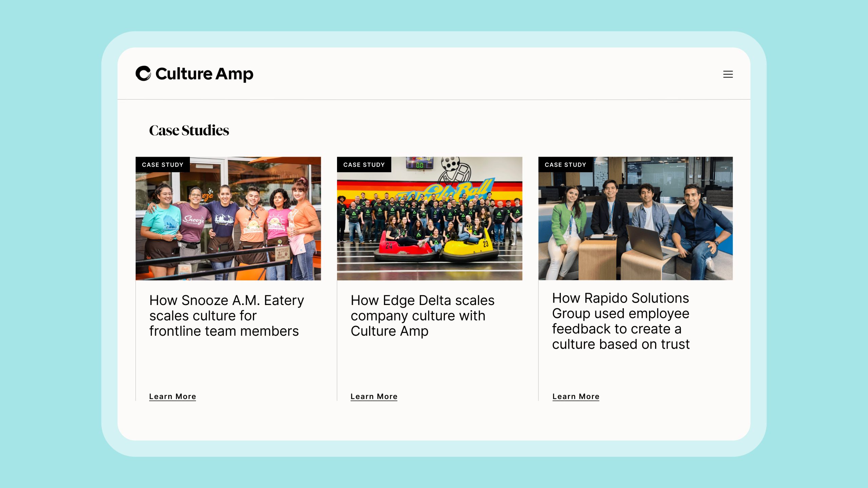
Task: Select the Snooze A.M. Eatery headline
Action: [227, 315]
